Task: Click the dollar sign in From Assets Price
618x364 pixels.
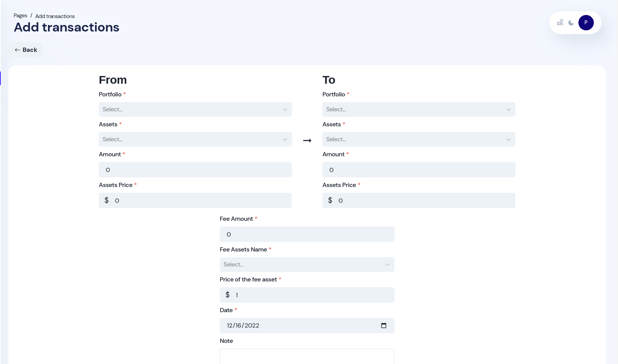Action: (x=107, y=200)
